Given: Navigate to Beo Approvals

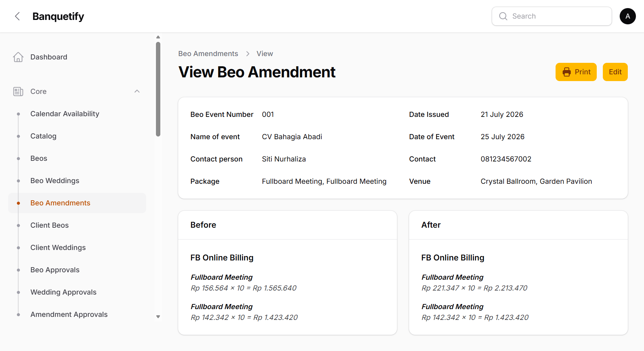Looking at the screenshot, I should (55, 270).
